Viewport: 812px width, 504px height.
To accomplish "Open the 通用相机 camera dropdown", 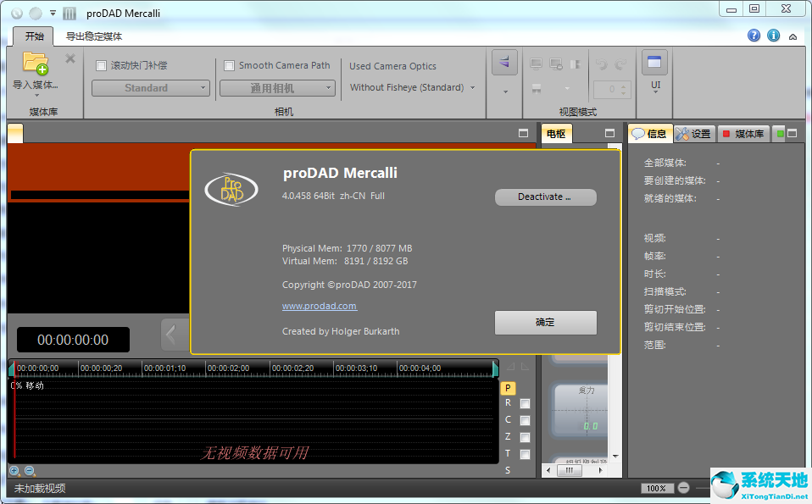I will 277,88.
